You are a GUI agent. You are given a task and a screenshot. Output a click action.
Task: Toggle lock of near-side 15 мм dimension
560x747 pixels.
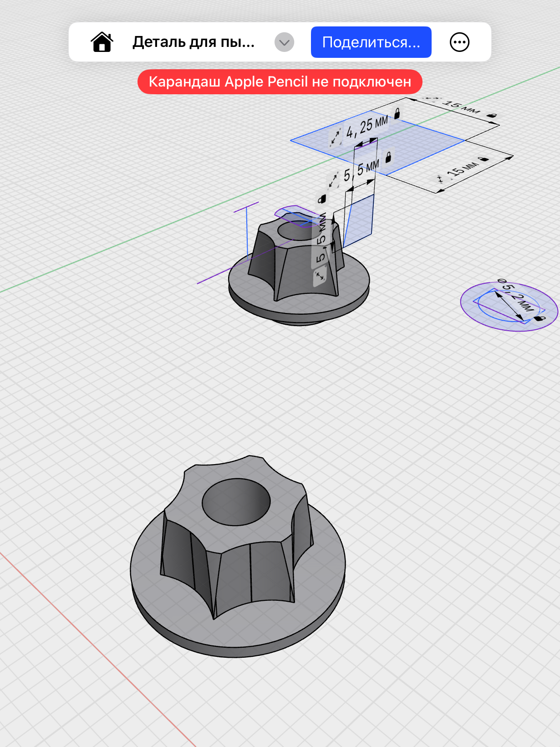484,159
